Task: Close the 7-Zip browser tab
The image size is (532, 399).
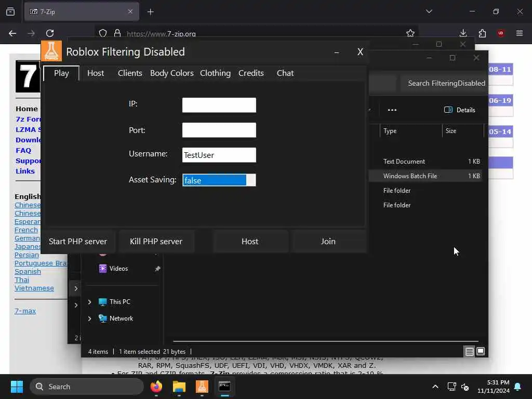Action: click(130, 11)
